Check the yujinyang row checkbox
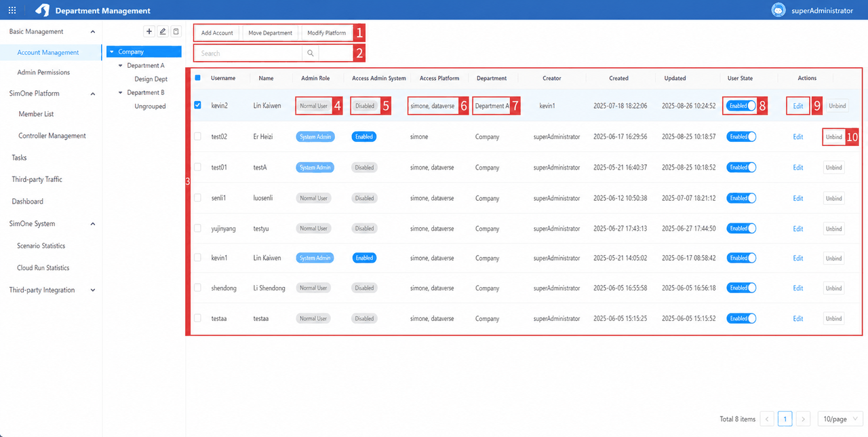 tap(197, 228)
